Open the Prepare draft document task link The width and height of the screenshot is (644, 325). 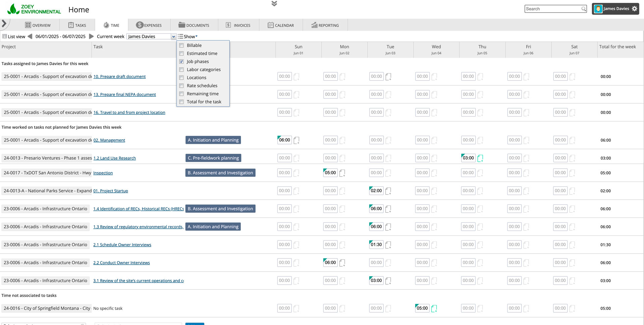pos(119,77)
